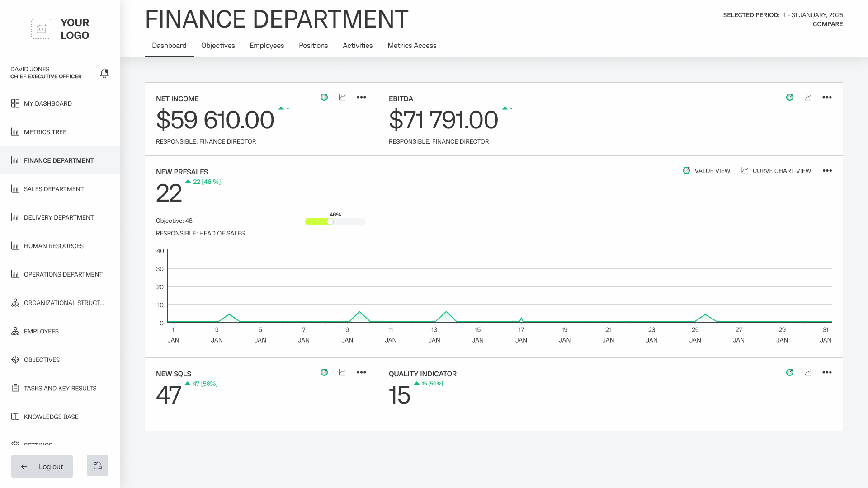Click the sync icon button beside Log out
868x488 pixels.
click(x=98, y=465)
